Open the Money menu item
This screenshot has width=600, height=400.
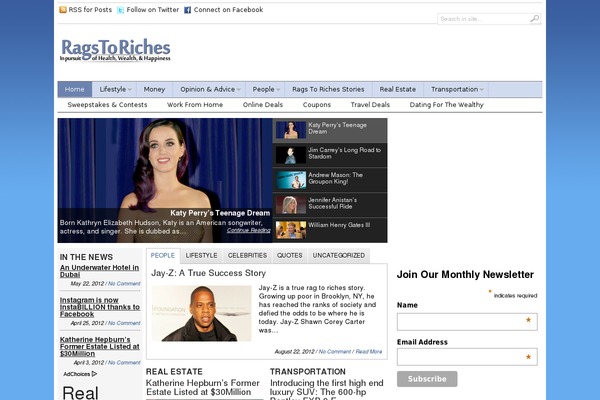point(154,89)
